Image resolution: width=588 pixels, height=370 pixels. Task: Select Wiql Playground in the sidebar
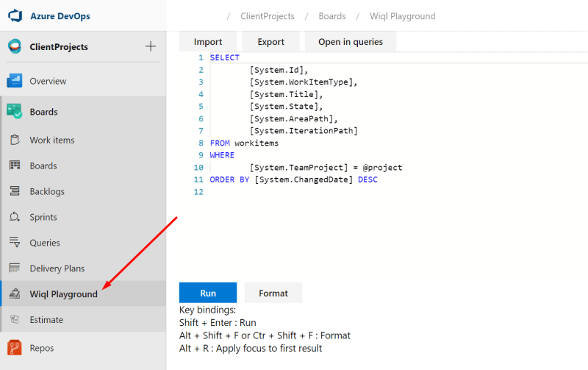[63, 294]
